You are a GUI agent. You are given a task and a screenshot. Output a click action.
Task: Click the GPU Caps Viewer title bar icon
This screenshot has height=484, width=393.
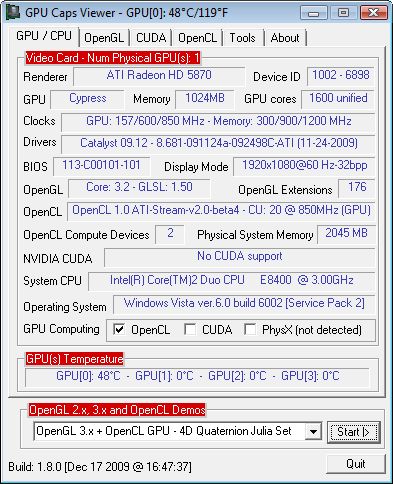13,13
